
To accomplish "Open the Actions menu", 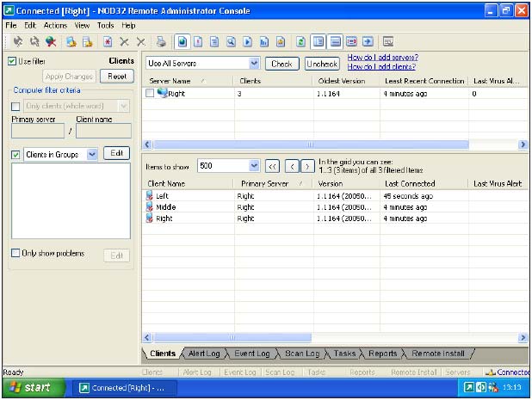I will coord(55,26).
